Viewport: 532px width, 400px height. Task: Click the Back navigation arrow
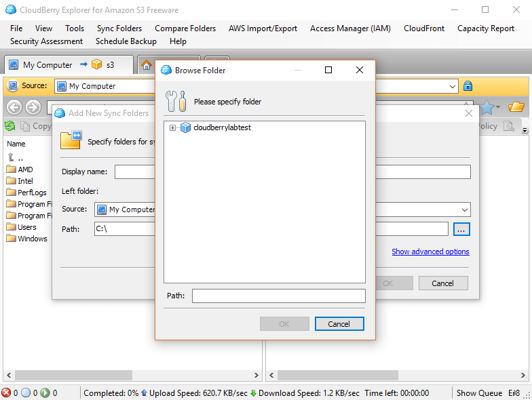[x=14, y=107]
